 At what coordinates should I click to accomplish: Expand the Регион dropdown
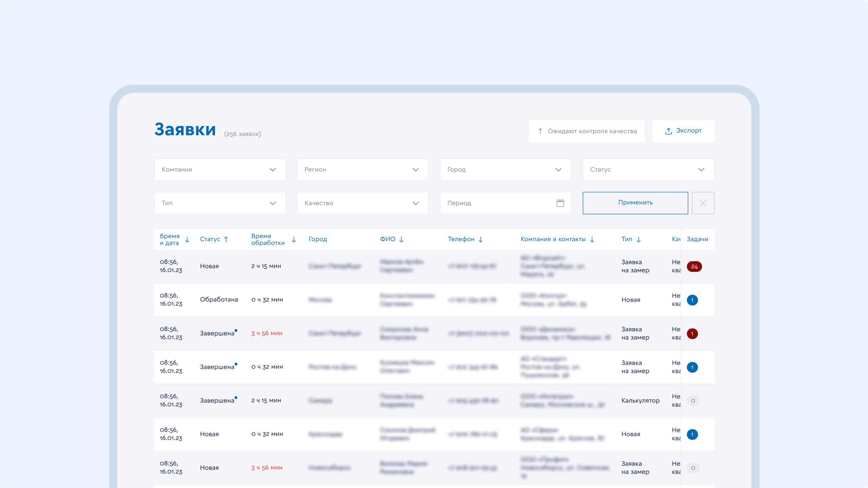[363, 169]
